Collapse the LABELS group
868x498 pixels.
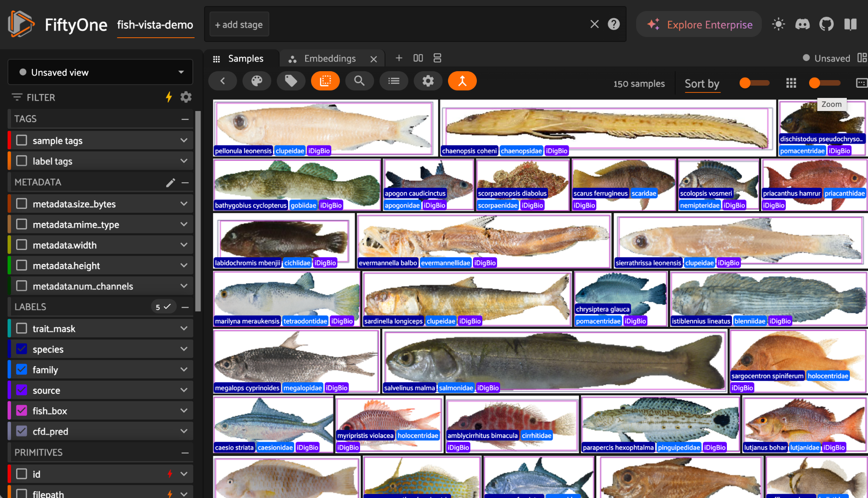185,307
